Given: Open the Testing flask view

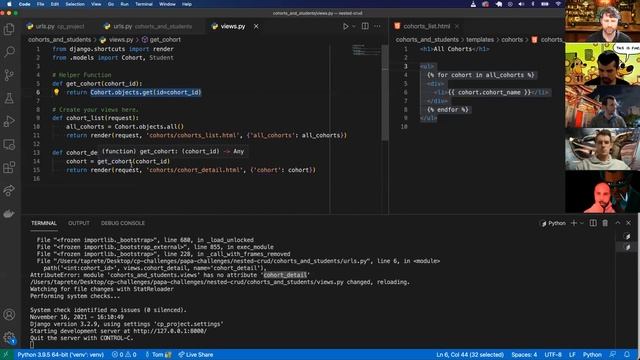Looking at the screenshot, I should click(9, 98).
